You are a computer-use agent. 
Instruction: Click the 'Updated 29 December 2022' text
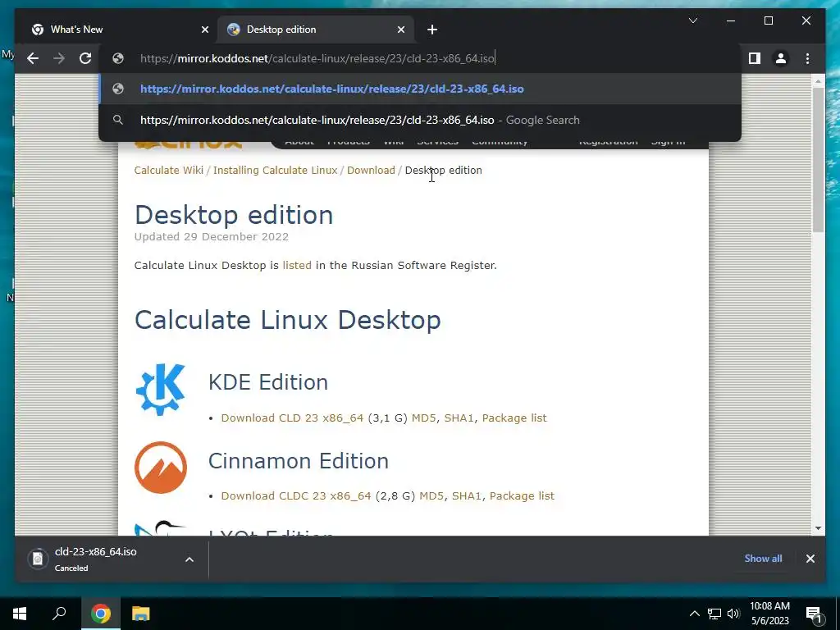coord(211,237)
